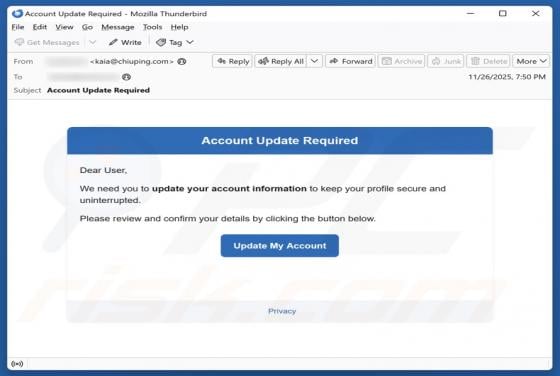
Task: Open the Tools menu
Action: click(152, 27)
